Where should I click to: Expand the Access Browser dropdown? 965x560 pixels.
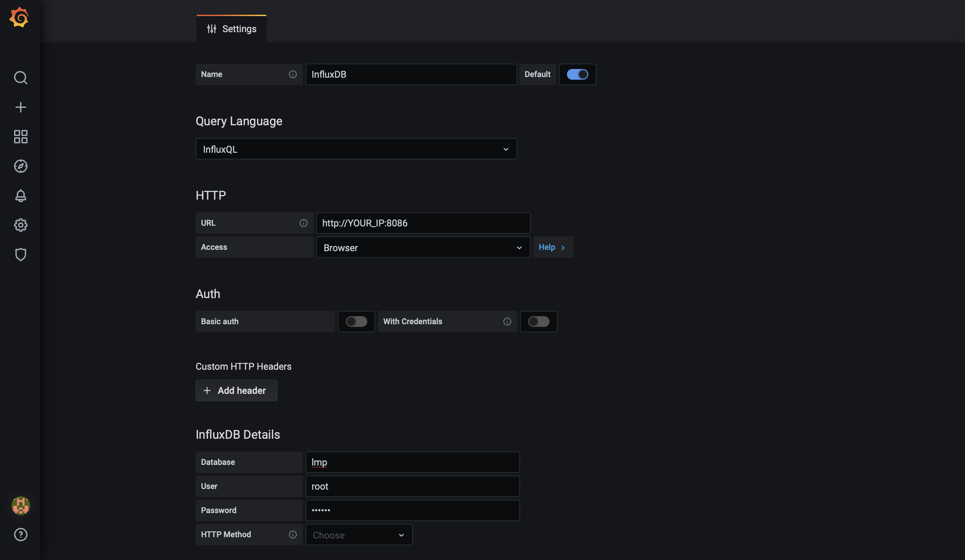(x=423, y=248)
